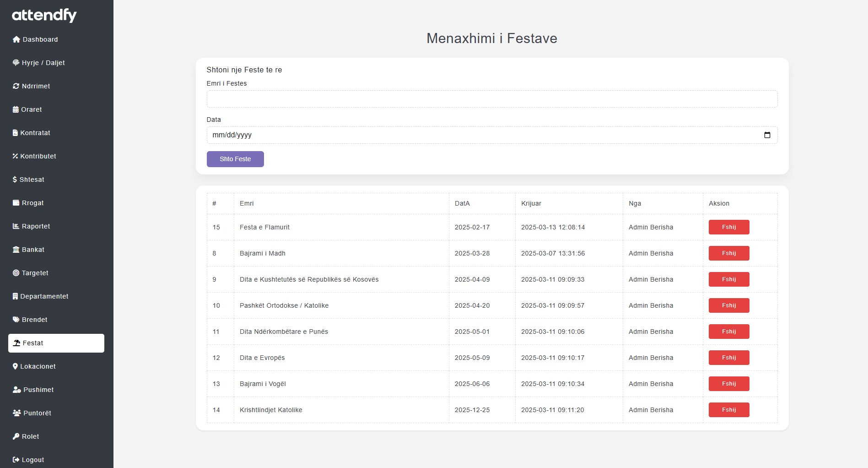Click the key icon next to Rolet
Viewport: 868px width, 468px height.
pyautogui.click(x=16, y=436)
